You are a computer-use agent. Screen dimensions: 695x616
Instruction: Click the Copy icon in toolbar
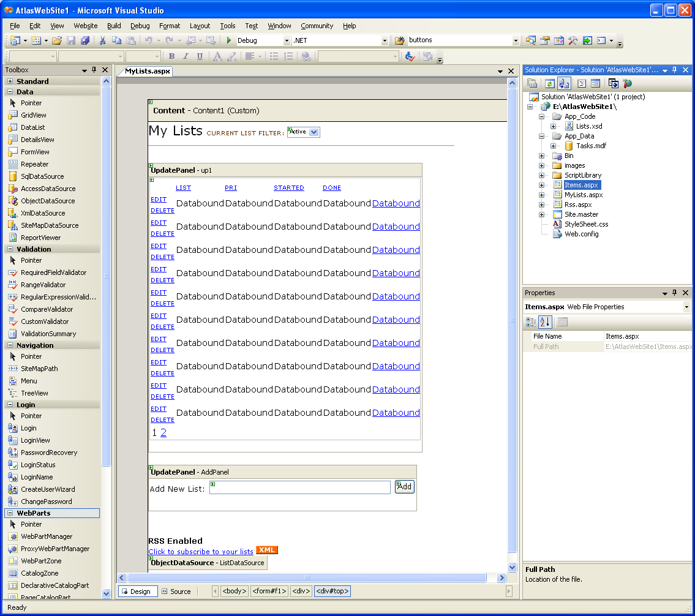click(116, 40)
